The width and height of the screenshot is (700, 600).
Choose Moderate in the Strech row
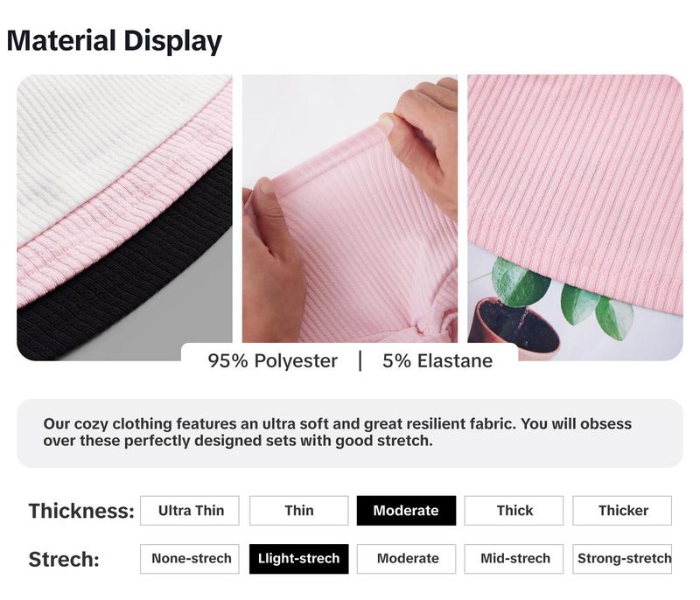[406, 559]
